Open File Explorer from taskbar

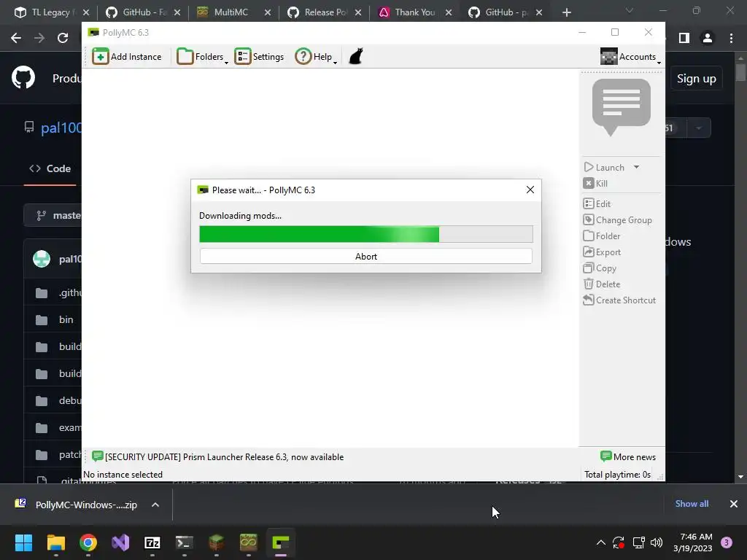pos(55,542)
